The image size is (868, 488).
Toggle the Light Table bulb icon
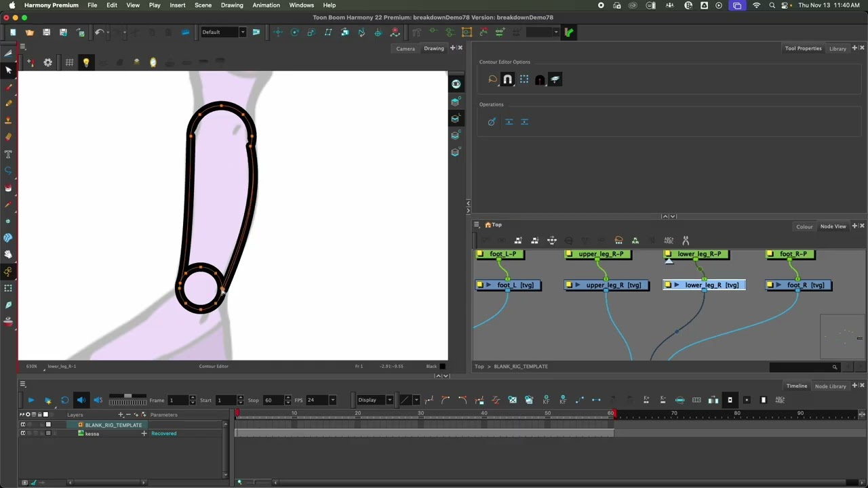[x=86, y=62]
